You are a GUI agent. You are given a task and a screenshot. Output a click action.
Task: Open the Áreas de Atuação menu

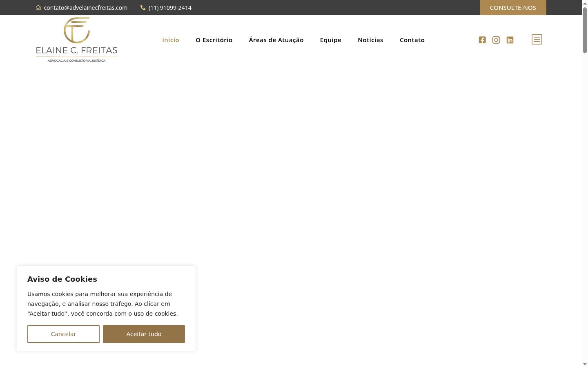click(276, 40)
